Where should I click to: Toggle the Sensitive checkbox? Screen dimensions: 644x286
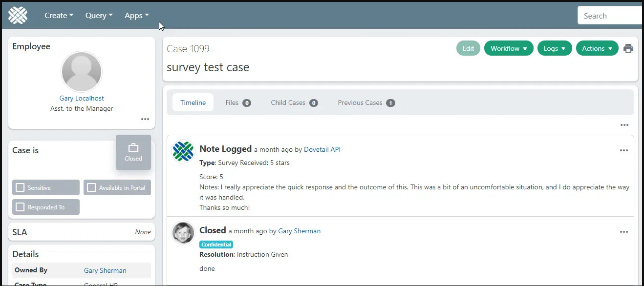(21, 187)
